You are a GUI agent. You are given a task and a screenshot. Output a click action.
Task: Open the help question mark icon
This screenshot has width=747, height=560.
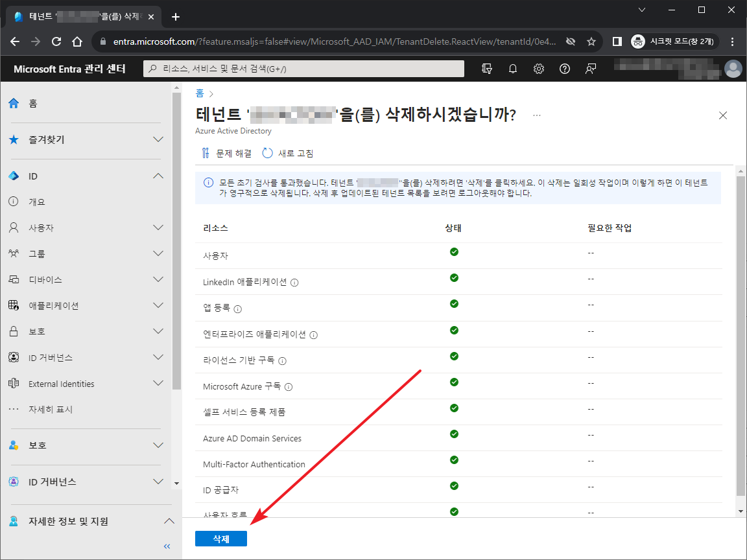[565, 69]
